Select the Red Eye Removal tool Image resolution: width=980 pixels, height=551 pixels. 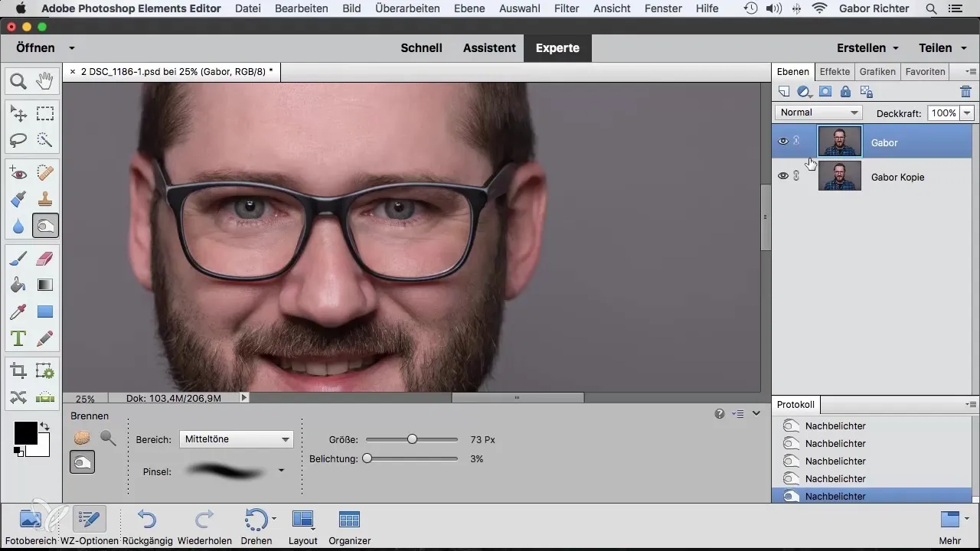[18, 174]
